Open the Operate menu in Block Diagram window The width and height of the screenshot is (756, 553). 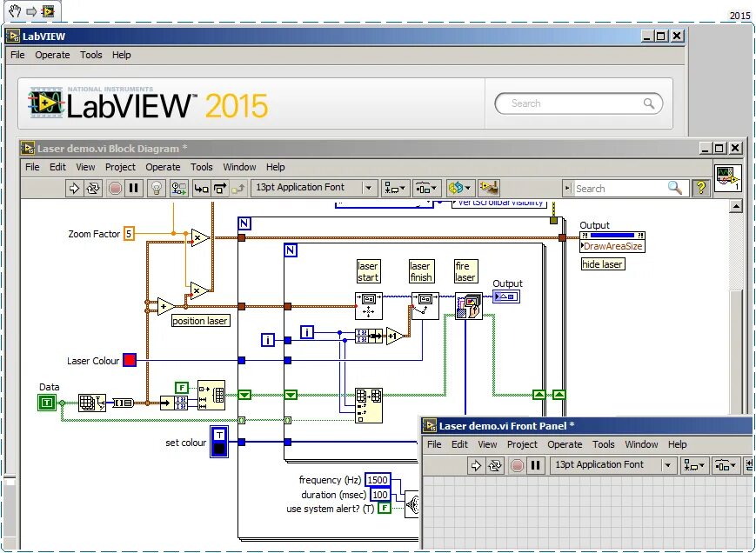point(163,167)
